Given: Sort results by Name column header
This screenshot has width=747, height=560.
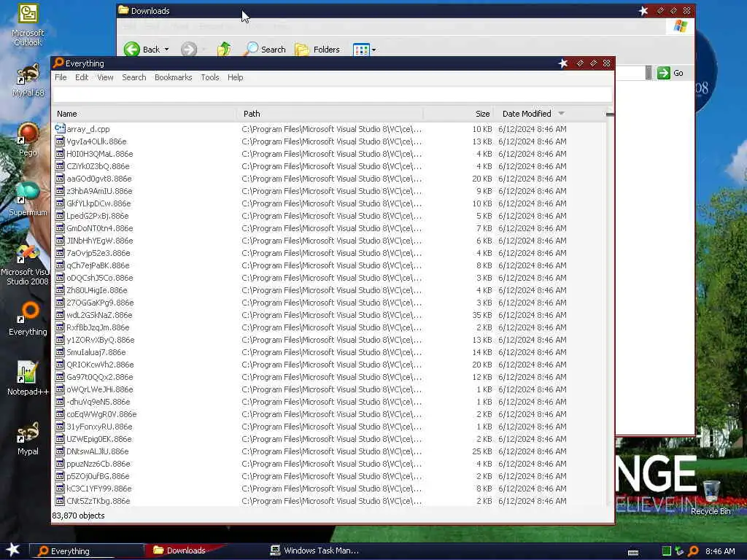Looking at the screenshot, I should click(144, 114).
